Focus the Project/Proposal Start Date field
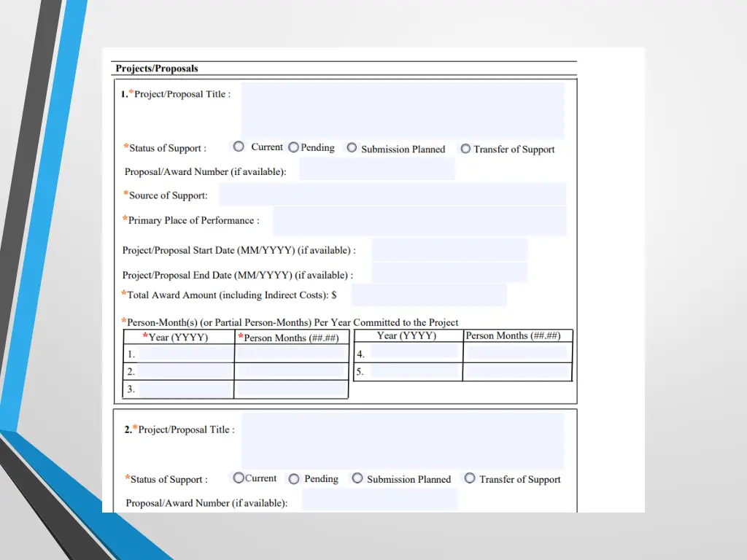This screenshot has width=747, height=560. 449,249
